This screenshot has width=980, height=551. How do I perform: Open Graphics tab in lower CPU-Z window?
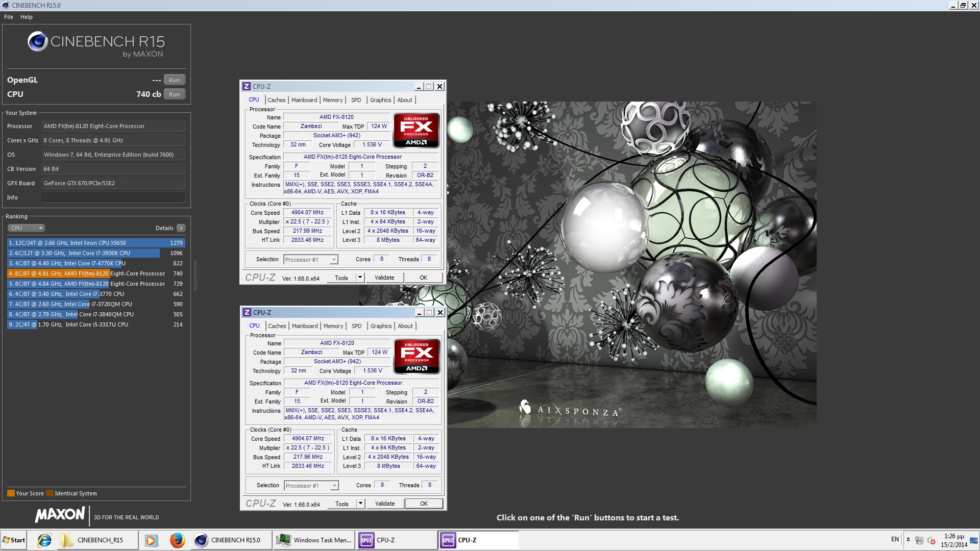tap(381, 326)
